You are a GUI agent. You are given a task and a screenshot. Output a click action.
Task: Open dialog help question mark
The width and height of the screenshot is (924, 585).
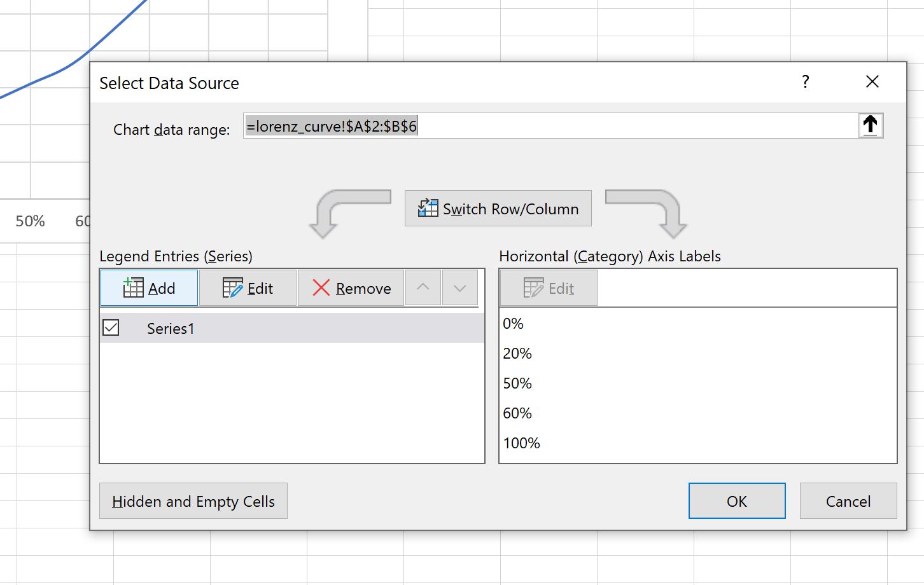click(x=806, y=82)
